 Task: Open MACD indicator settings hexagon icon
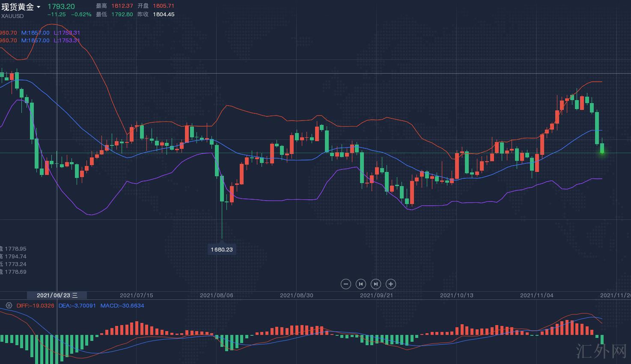coord(9,305)
